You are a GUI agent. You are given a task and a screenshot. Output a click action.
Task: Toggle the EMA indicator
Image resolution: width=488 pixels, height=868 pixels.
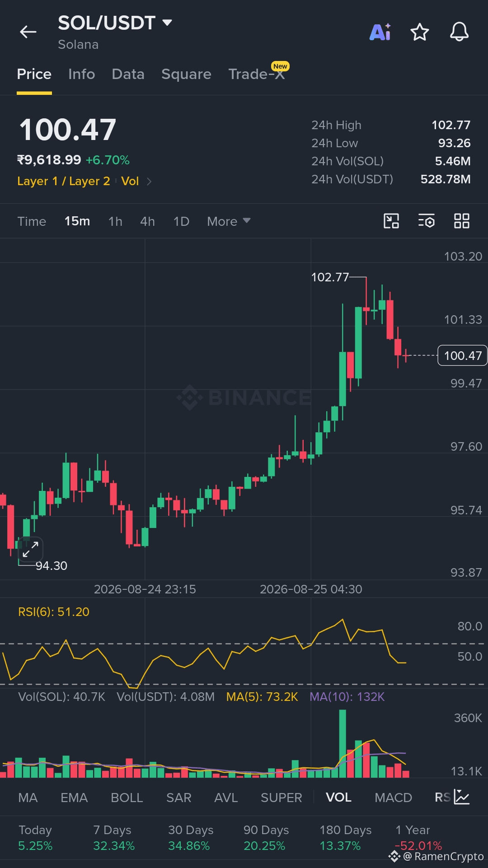(x=74, y=798)
